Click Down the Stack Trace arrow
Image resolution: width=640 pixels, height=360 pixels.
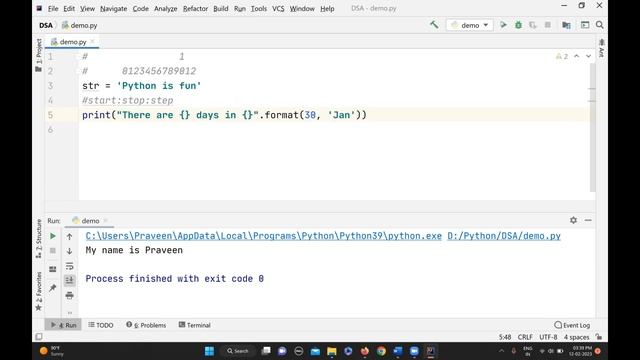69,251
